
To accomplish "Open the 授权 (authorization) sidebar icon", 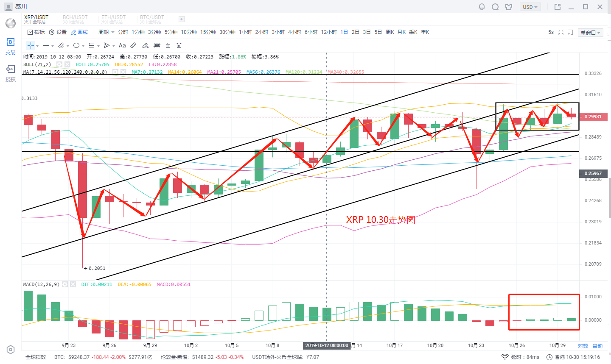I will (11, 73).
